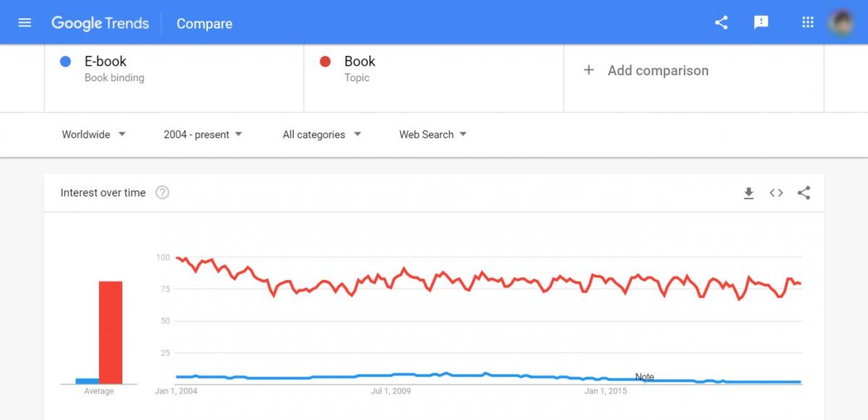Click Add comparison button
868x420 pixels.
click(x=647, y=71)
